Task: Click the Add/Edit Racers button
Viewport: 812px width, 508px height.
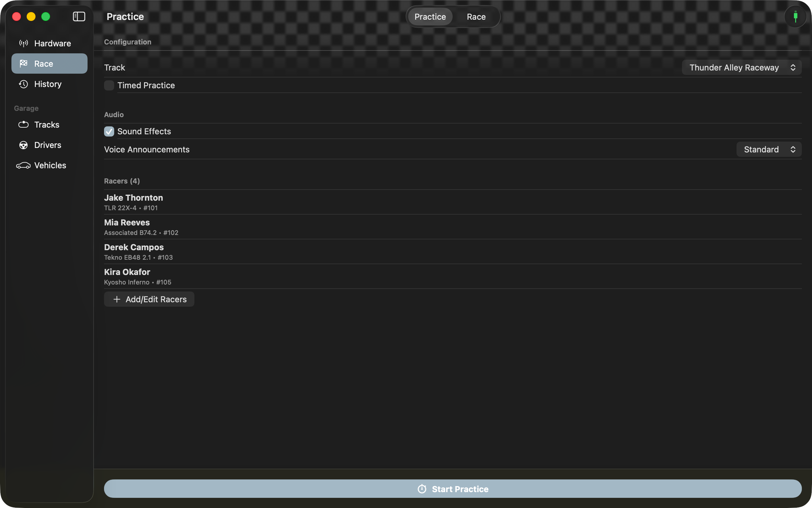Action: pos(149,299)
